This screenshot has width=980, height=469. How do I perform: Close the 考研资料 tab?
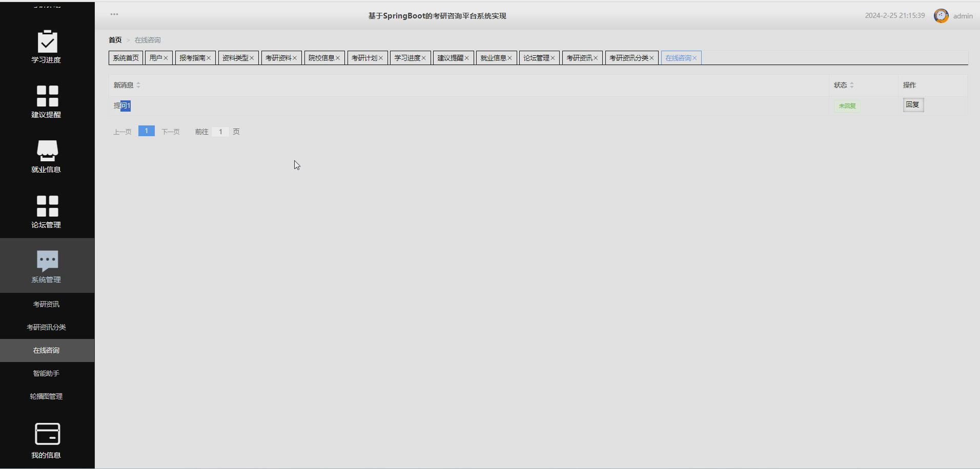[x=295, y=58]
